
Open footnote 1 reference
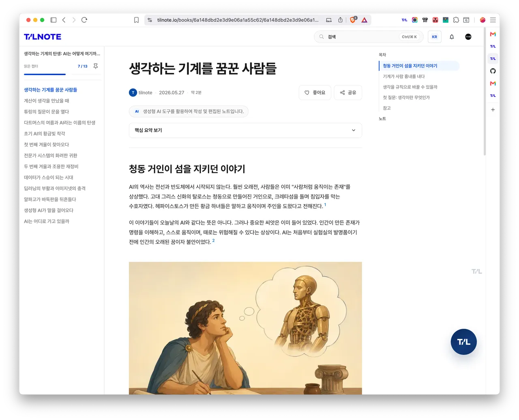(325, 205)
